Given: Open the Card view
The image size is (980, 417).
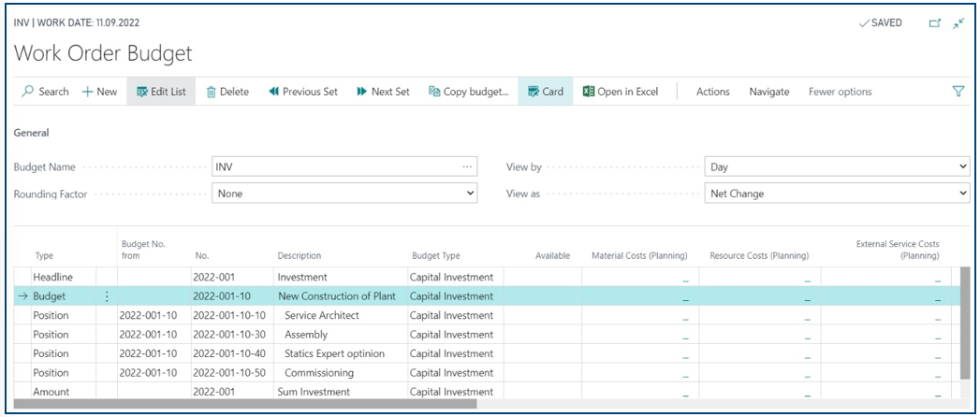Looking at the screenshot, I should pyautogui.click(x=546, y=92).
